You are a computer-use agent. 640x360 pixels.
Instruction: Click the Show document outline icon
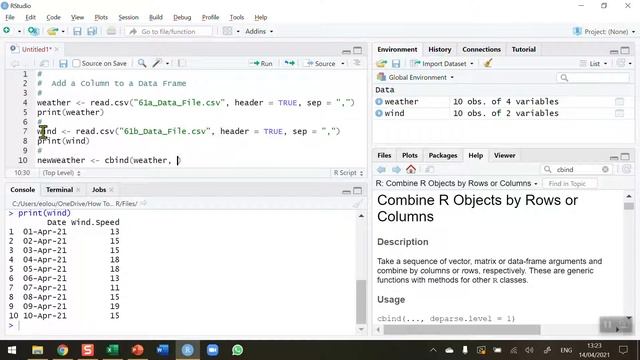point(357,63)
